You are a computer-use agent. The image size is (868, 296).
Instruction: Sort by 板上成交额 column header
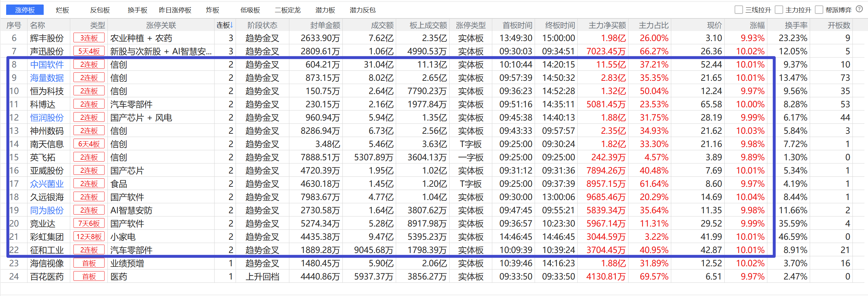(x=428, y=25)
